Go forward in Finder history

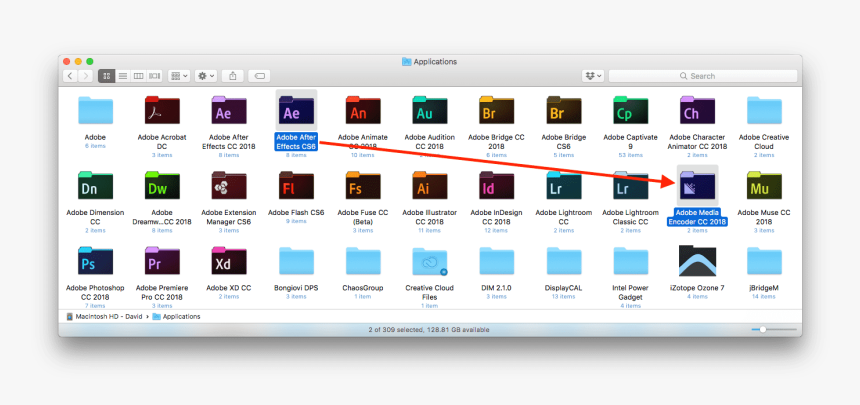click(x=85, y=76)
